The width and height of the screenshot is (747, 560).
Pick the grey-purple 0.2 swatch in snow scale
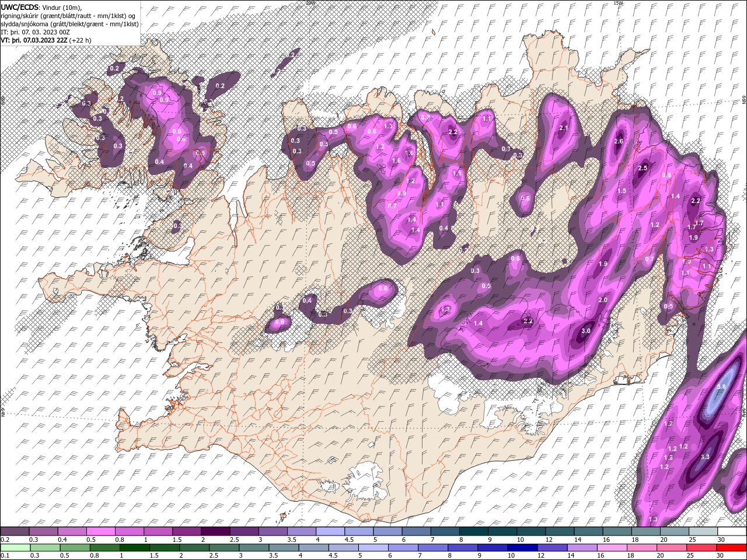coord(15,531)
